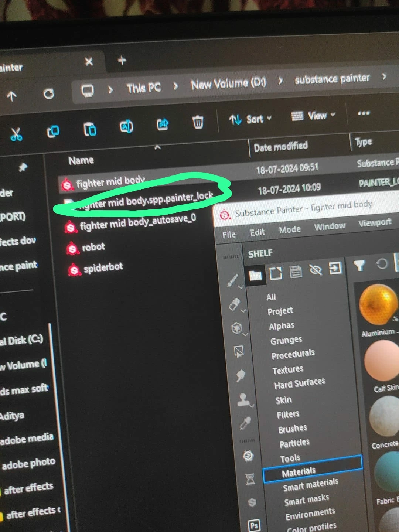Select the Hard Surfaces category in Shelf

tap(300, 383)
